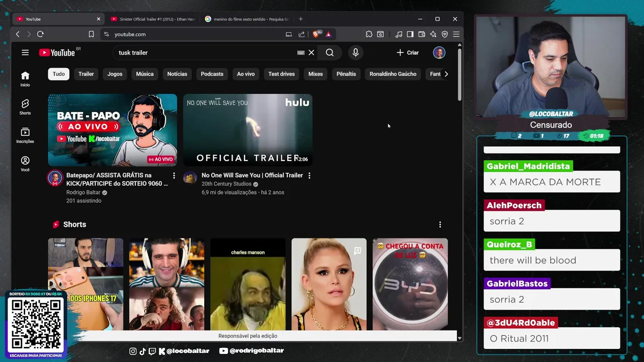
Task: Open the Batepapo live video title link
Action: 117,179
